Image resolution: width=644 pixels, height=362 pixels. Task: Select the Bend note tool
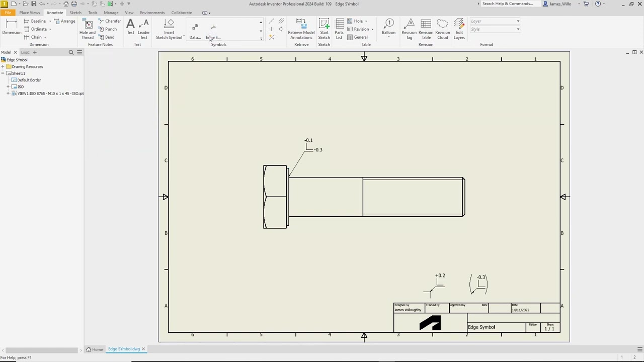pyautogui.click(x=107, y=37)
